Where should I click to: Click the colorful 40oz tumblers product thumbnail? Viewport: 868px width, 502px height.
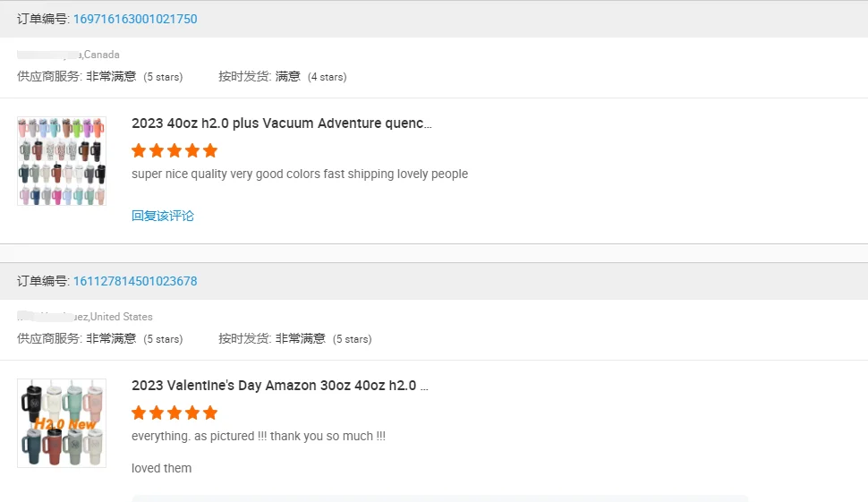pos(62,161)
